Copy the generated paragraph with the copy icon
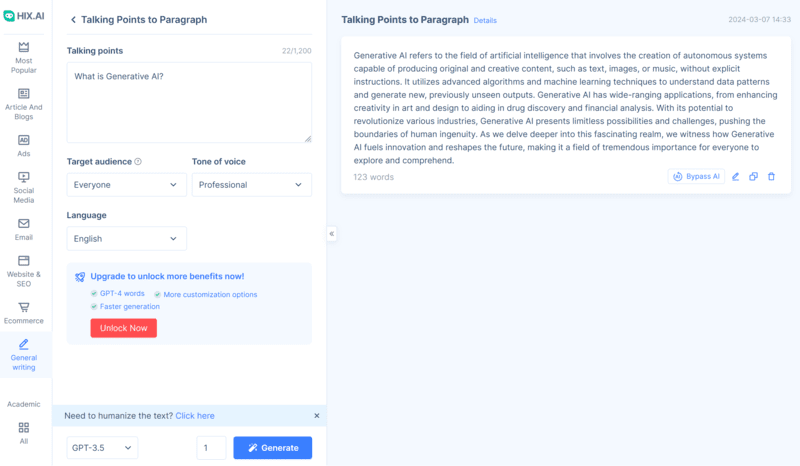The height and width of the screenshot is (466, 800). tap(754, 177)
